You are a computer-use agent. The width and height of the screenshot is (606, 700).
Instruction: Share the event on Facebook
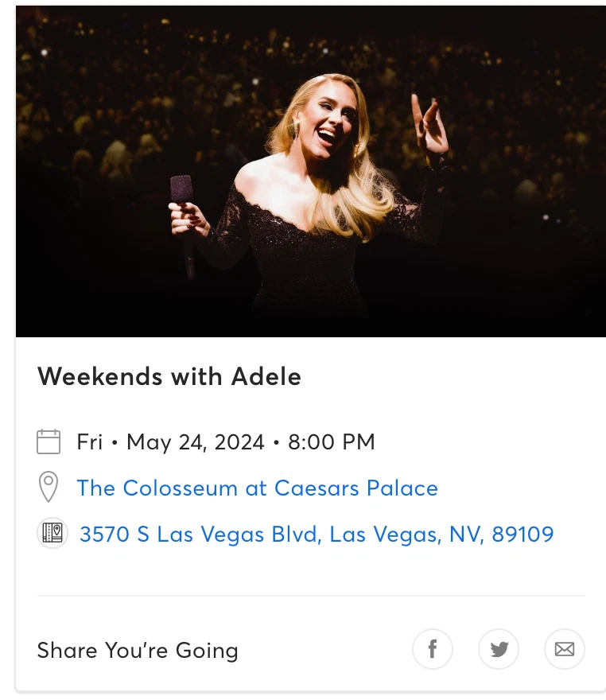[x=432, y=648]
